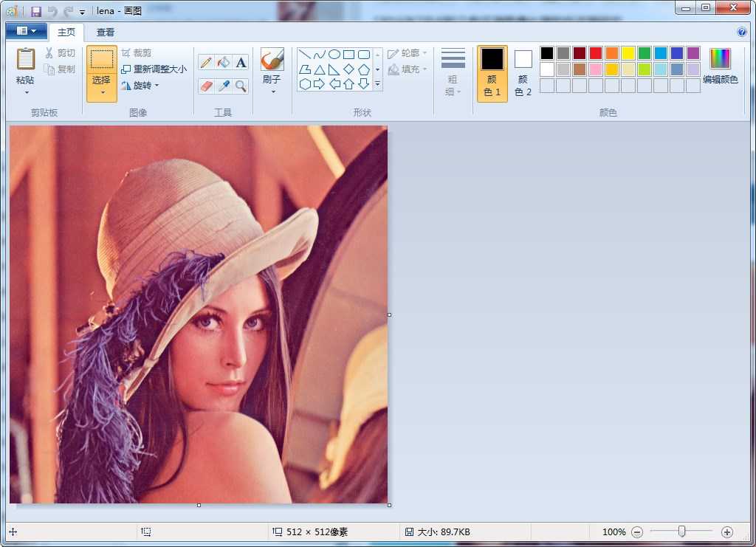Choose the Curve shape
This screenshot has height=547, width=756.
[x=319, y=54]
